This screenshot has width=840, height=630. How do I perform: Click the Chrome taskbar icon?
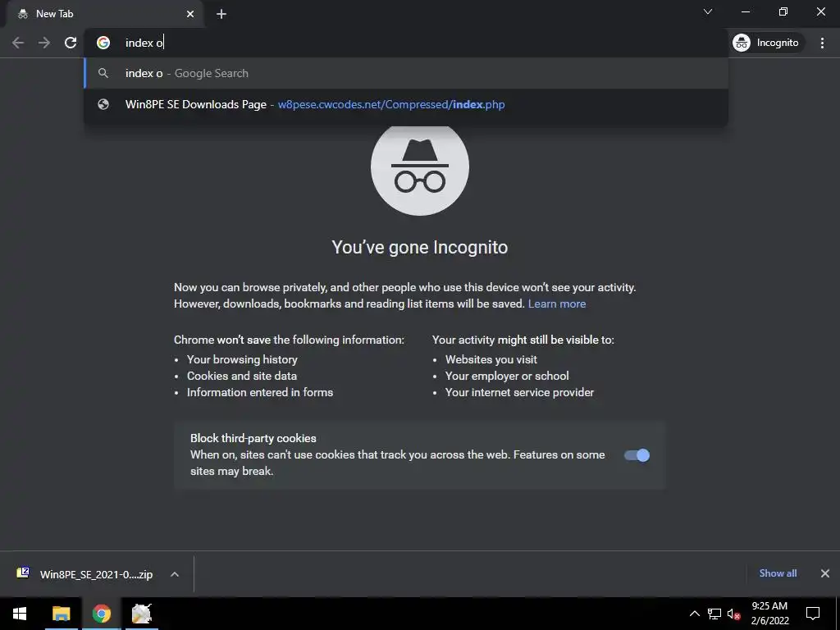(x=101, y=614)
